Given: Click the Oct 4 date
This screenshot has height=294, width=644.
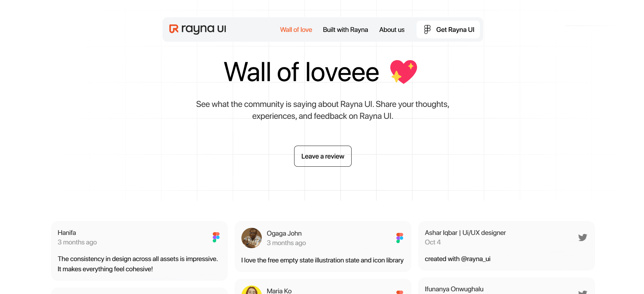Looking at the screenshot, I should pos(433,242).
